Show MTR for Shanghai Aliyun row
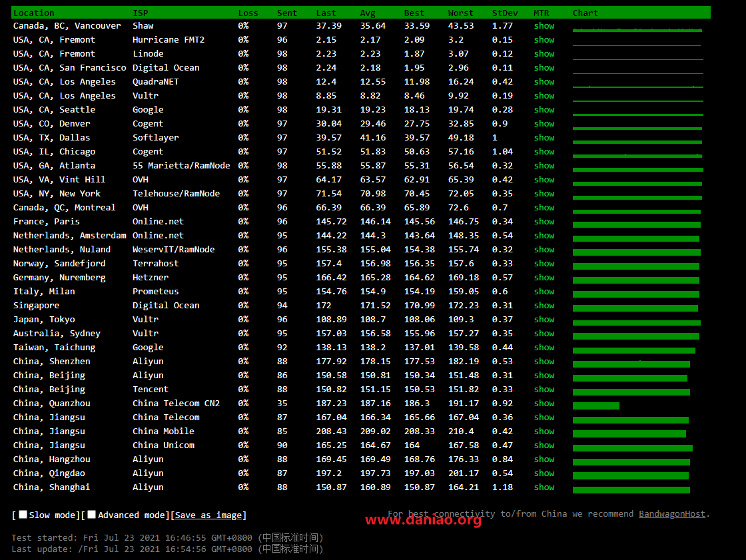 pyautogui.click(x=544, y=487)
